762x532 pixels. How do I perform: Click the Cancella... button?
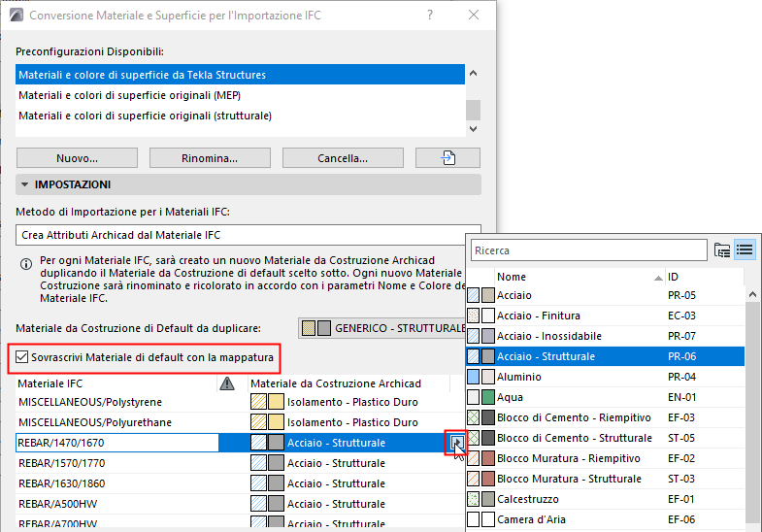tap(343, 158)
